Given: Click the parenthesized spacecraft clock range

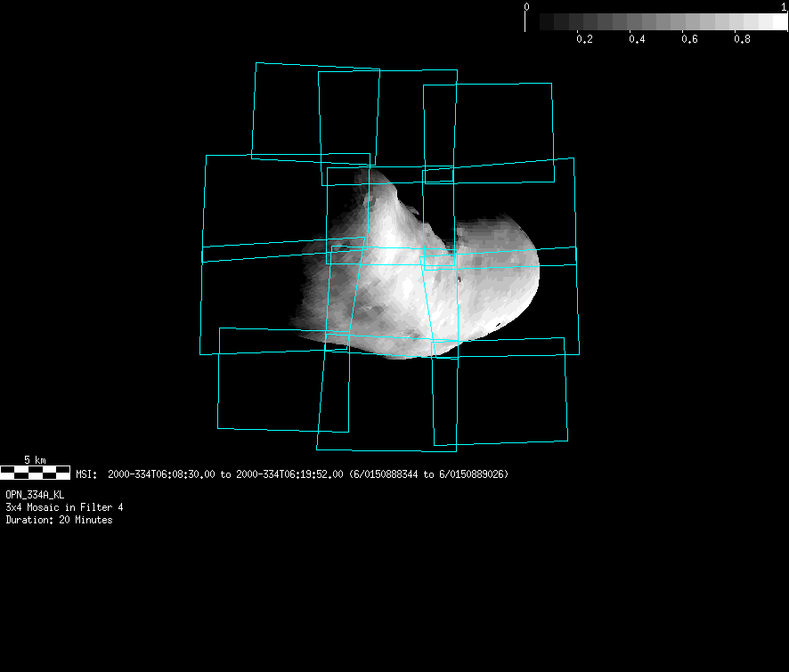Looking at the screenshot, I should pos(428,474).
